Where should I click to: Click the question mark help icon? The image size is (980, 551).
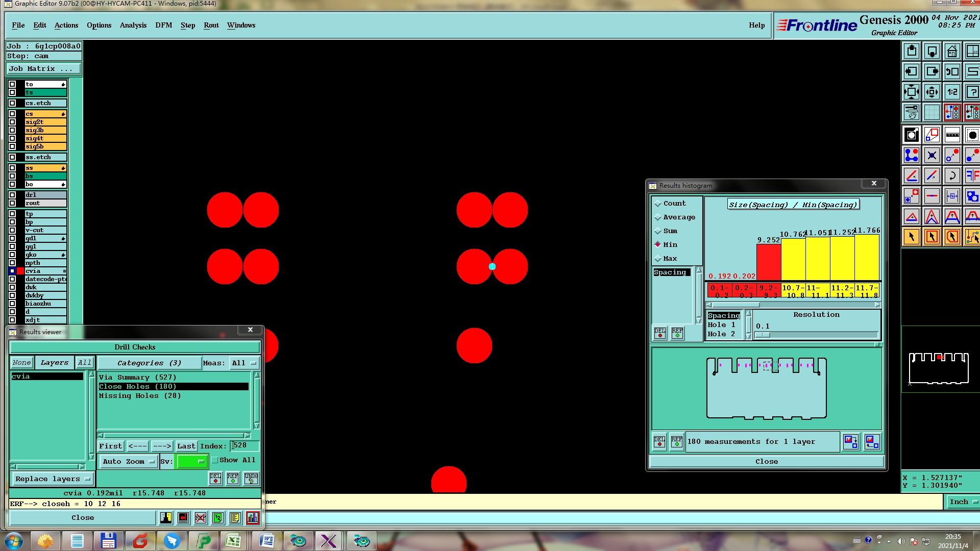[x=972, y=92]
